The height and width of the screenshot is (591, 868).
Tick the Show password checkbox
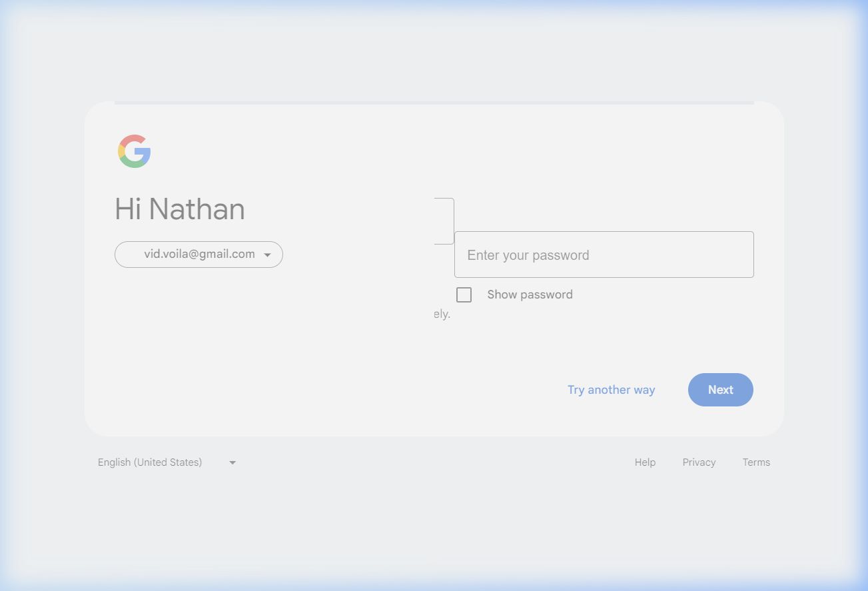click(x=464, y=295)
